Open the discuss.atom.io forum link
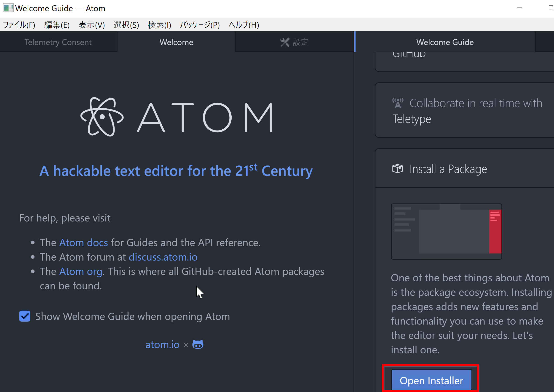554x392 pixels. point(163,257)
